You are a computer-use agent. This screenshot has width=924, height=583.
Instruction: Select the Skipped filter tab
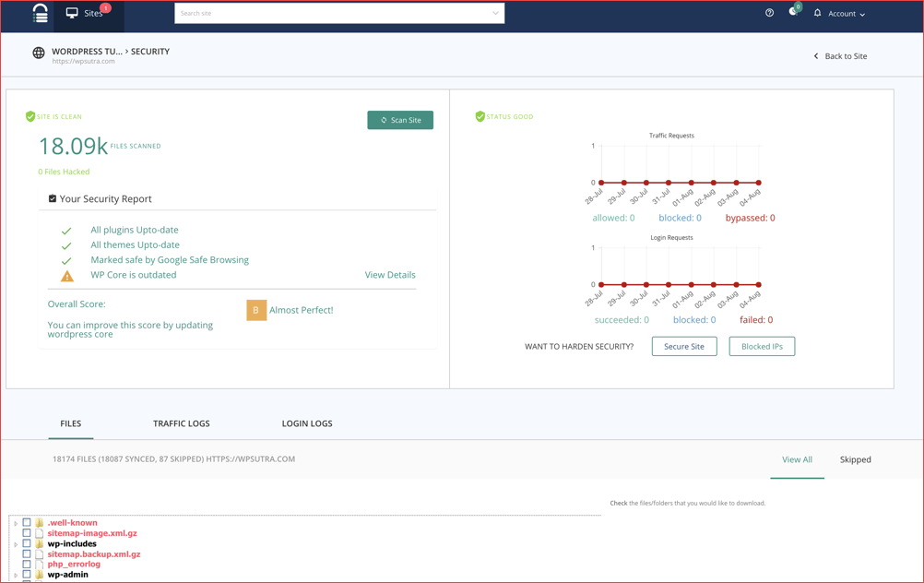[855, 459]
